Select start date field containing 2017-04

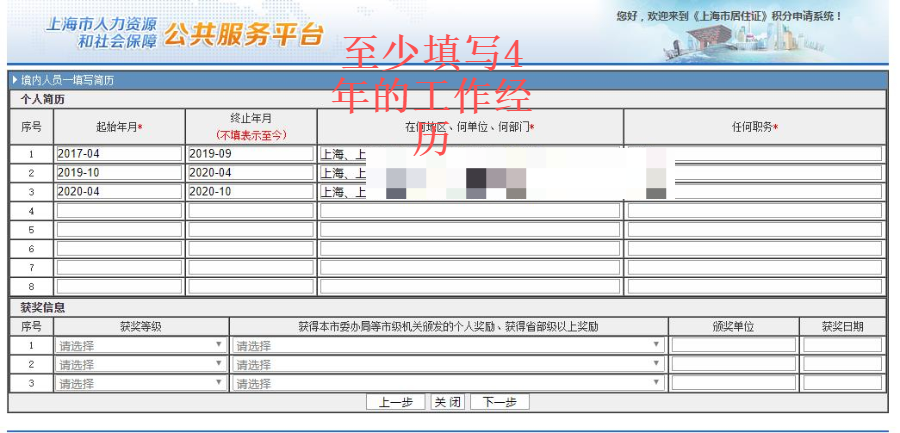pyautogui.click(x=119, y=153)
